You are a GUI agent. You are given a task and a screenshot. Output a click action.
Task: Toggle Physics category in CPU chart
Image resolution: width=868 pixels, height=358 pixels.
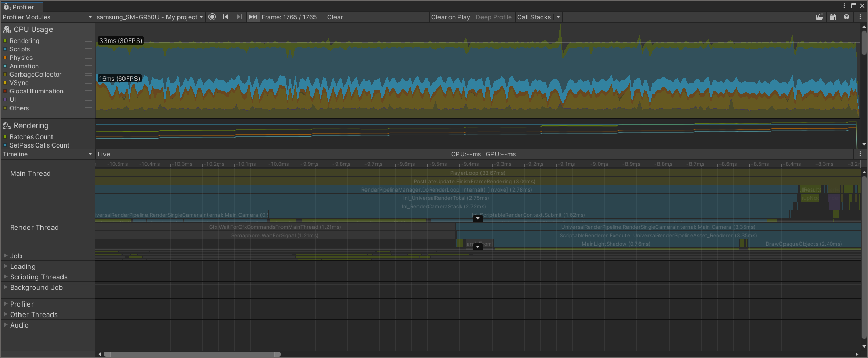click(x=5, y=58)
